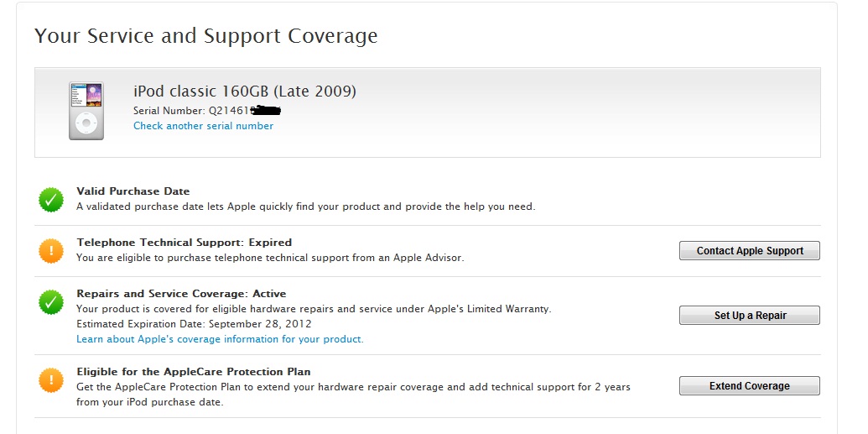Viewport: 868px width, 434px height.
Task: Click the Your Service and Support Coverage heading
Action: (x=206, y=36)
